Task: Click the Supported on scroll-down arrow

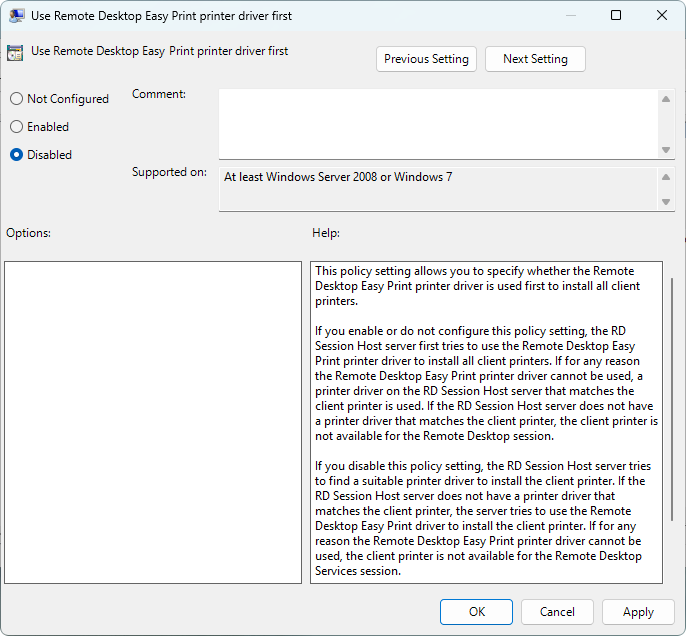Action: (x=666, y=202)
